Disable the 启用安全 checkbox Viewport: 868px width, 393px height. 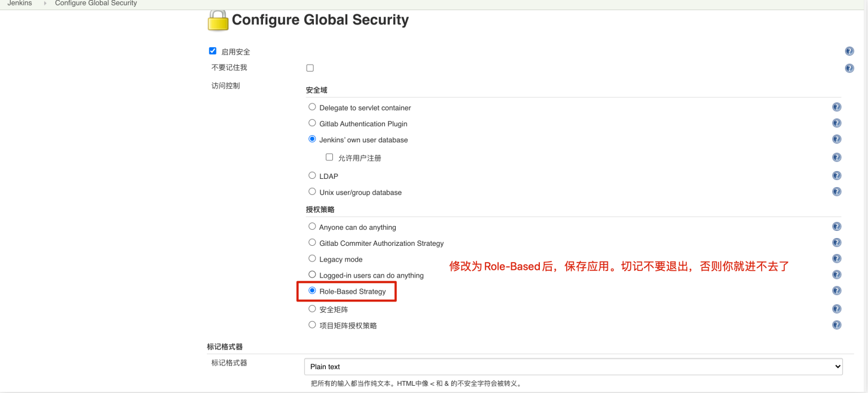point(213,51)
